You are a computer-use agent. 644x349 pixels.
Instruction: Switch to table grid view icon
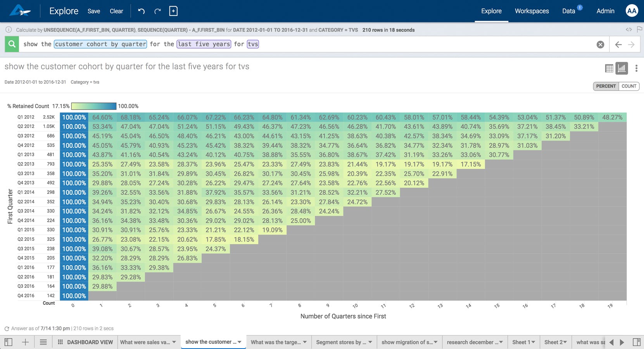tap(609, 69)
